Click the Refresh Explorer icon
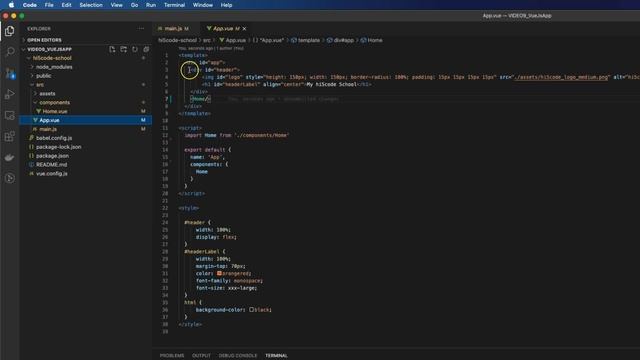 point(135,49)
